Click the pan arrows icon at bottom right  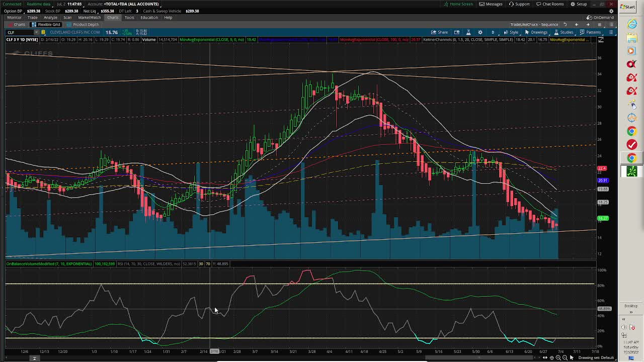(545, 357)
